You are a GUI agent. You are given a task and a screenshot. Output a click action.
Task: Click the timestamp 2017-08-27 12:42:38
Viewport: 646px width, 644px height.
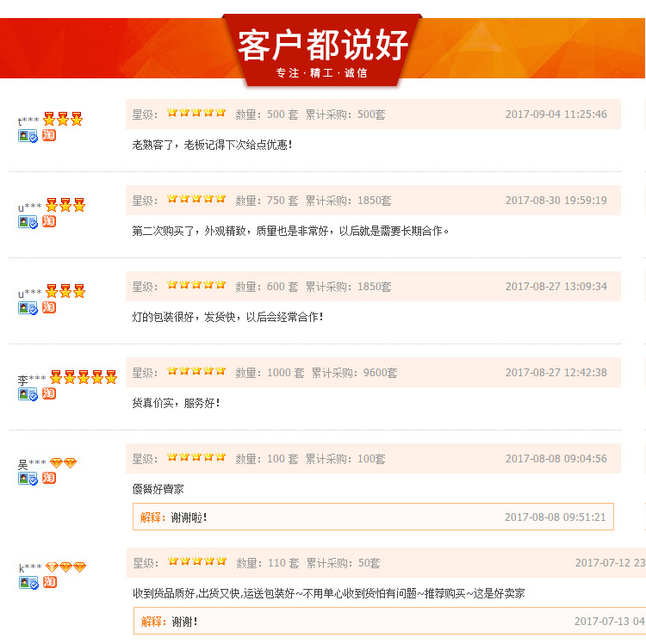[x=556, y=372]
